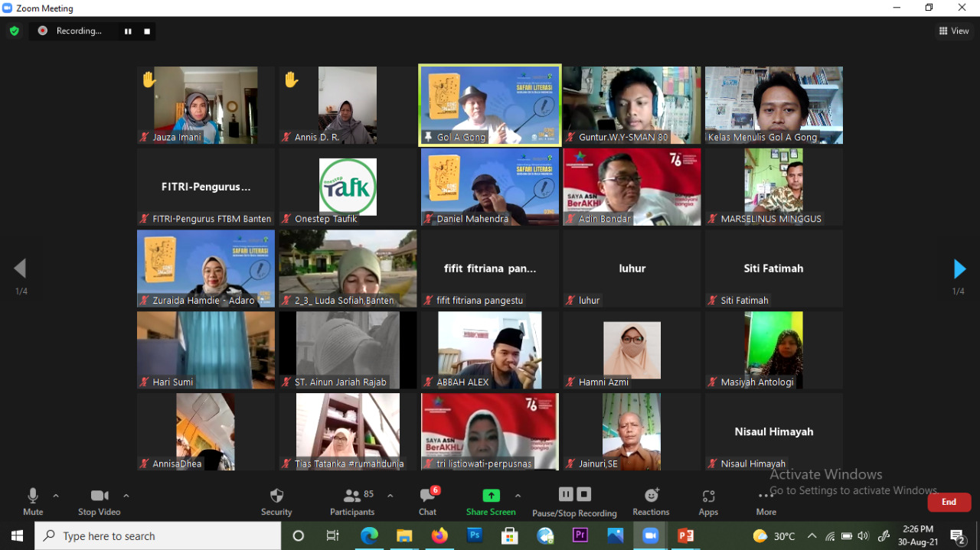Image resolution: width=980 pixels, height=550 pixels.
Task: Go to next page of participants
Action: coord(959,268)
